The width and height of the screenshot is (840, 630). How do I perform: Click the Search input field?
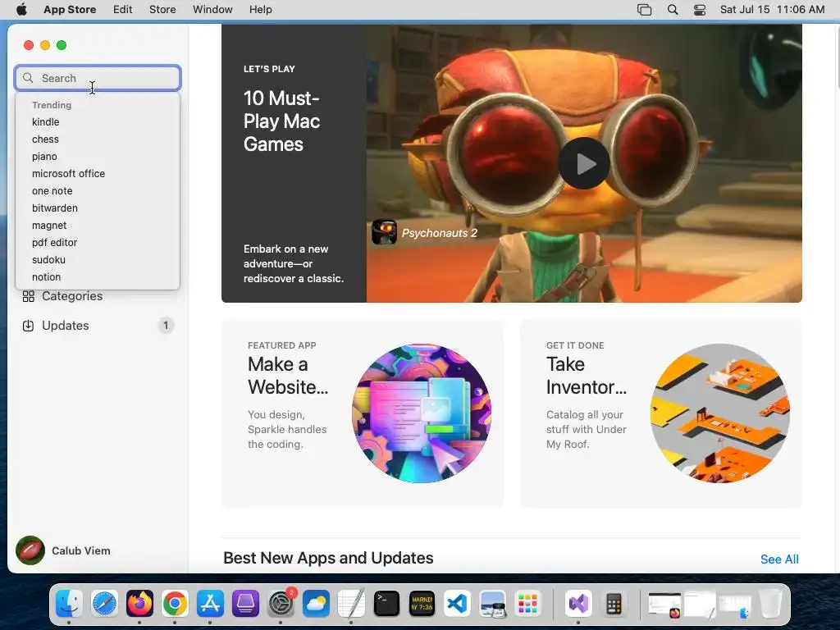[98, 78]
